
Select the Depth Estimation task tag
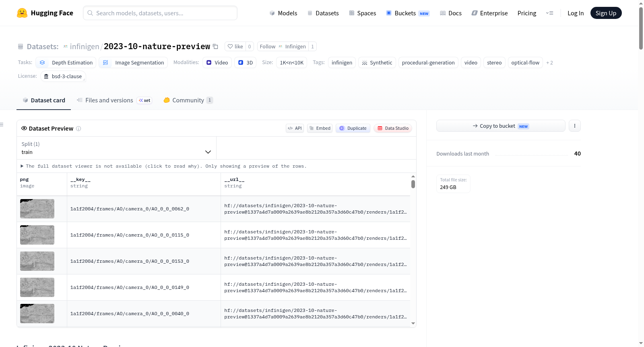[x=66, y=62]
